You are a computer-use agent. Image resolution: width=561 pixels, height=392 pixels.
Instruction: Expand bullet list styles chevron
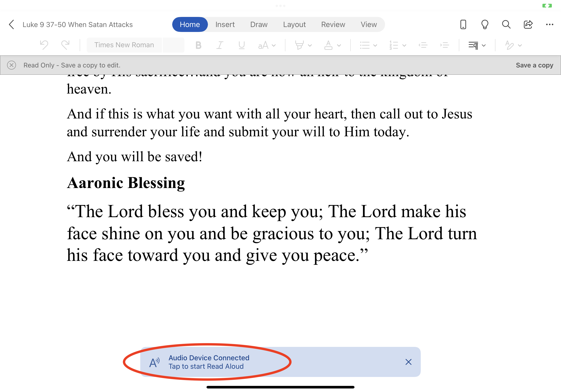(x=375, y=45)
